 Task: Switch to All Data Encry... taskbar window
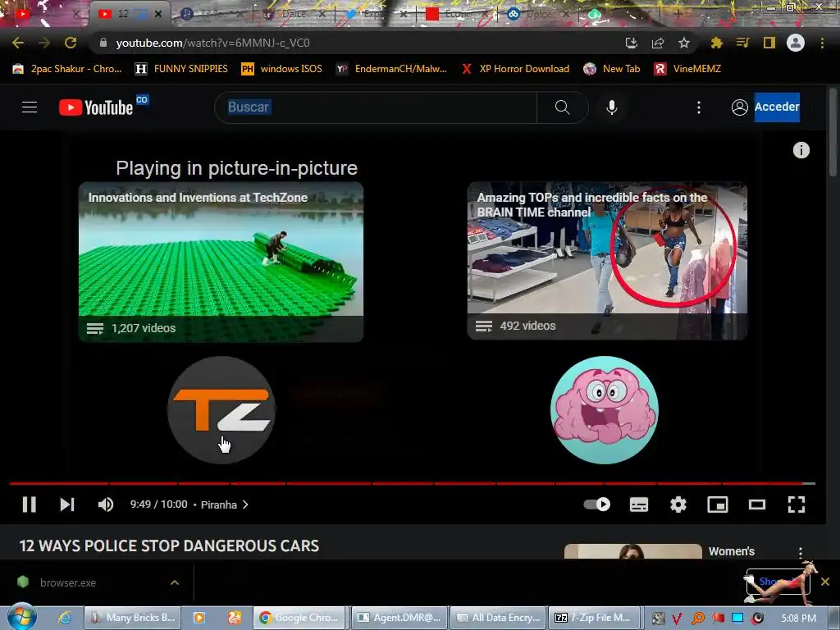tap(498, 618)
